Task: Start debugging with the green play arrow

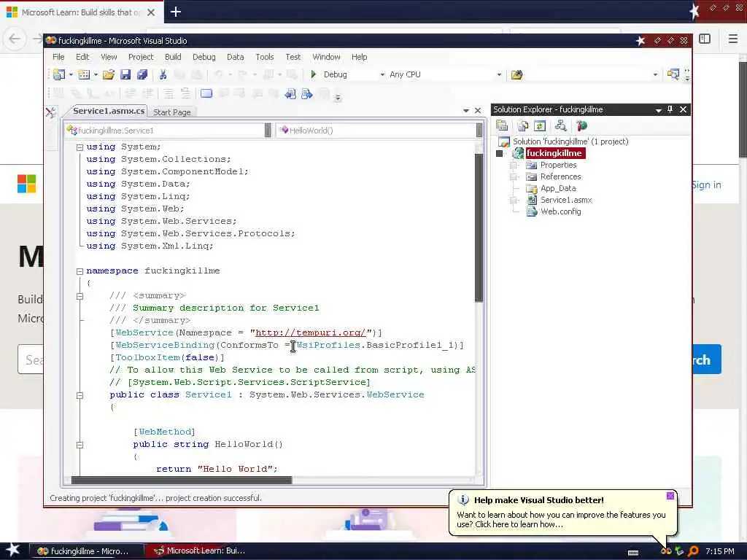Action: [314, 74]
